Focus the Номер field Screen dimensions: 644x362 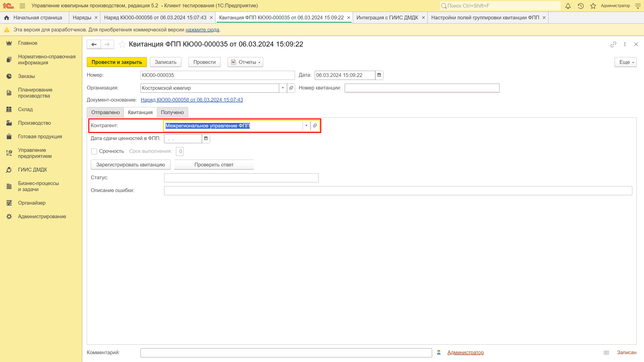[218, 75]
